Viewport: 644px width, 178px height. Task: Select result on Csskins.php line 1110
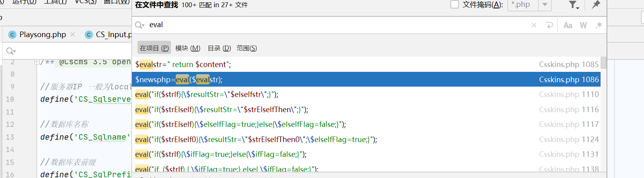coord(366,94)
